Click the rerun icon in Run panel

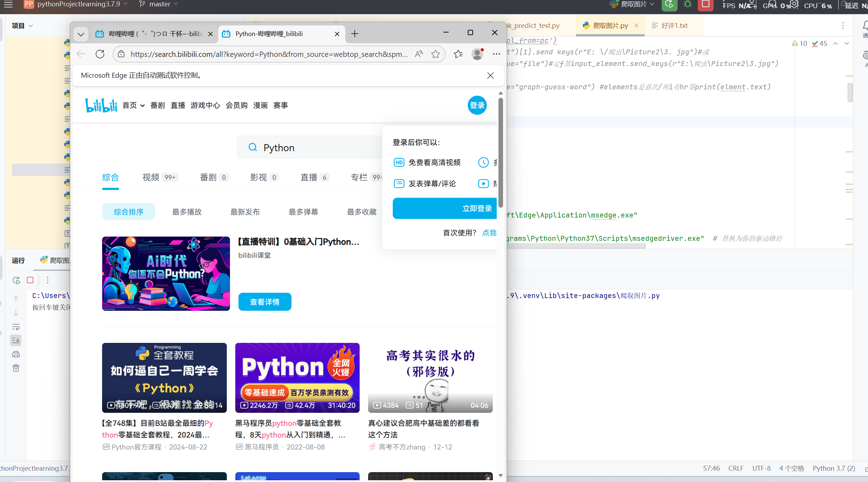[x=16, y=280]
